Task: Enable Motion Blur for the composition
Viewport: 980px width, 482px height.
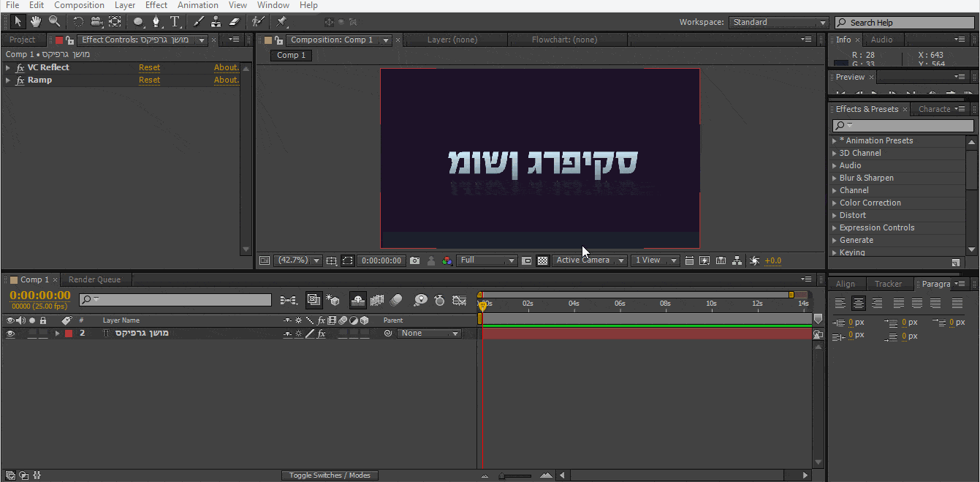Action: (x=396, y=300)
